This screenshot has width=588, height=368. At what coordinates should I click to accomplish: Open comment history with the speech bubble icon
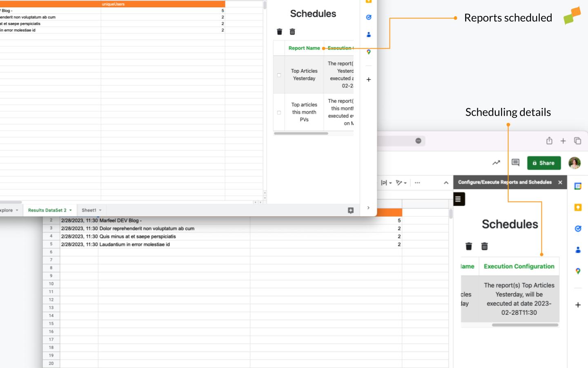515,163
